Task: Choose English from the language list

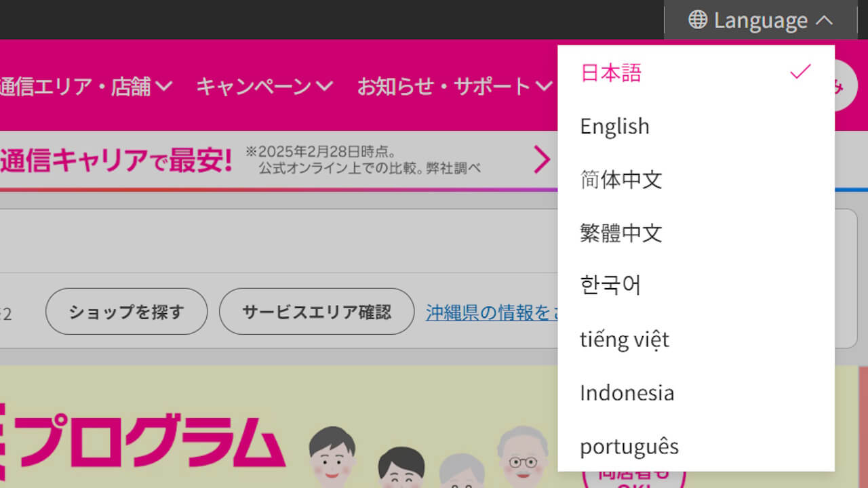Action: click(x=696, y=126)
